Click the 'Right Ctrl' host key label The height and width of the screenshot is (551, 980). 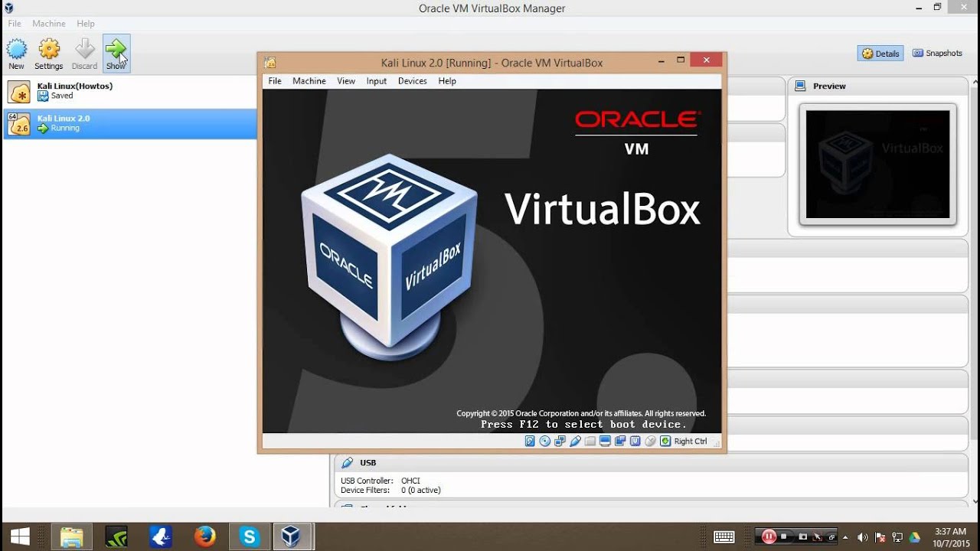[x=691, y=442]
